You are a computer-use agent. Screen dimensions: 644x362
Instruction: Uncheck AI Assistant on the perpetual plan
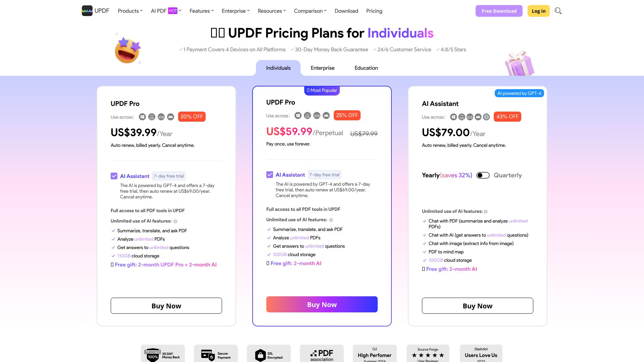(270, 175)
